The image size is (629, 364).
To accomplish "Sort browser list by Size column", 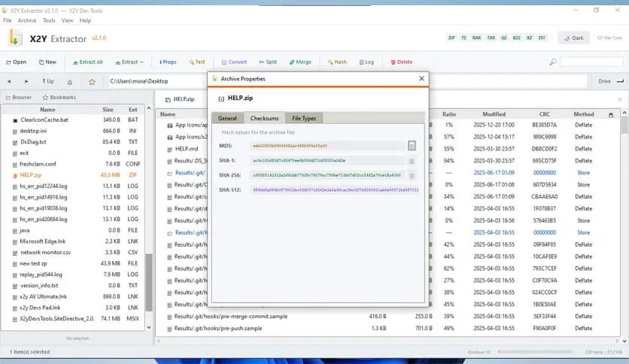I will (x=108, y=110).
